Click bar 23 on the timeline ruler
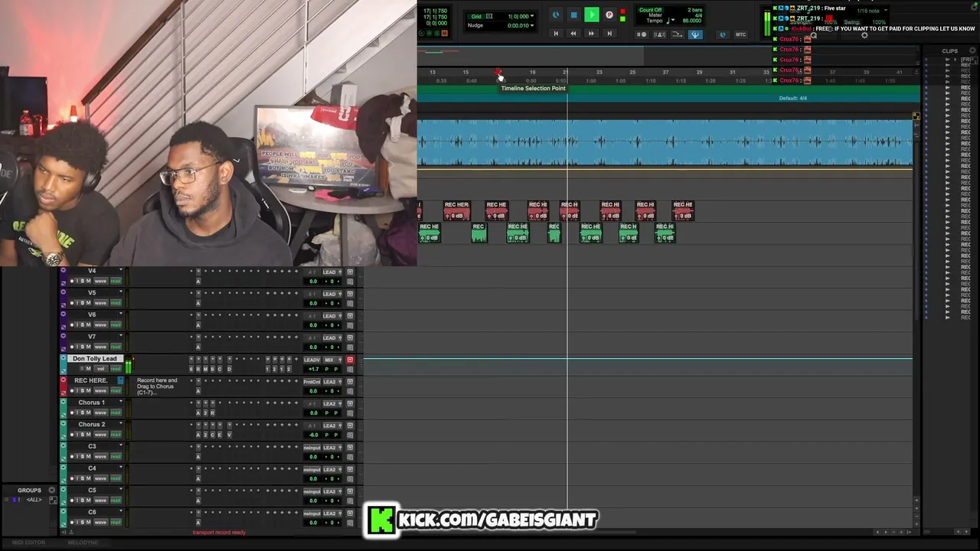 tap(599, 72)
